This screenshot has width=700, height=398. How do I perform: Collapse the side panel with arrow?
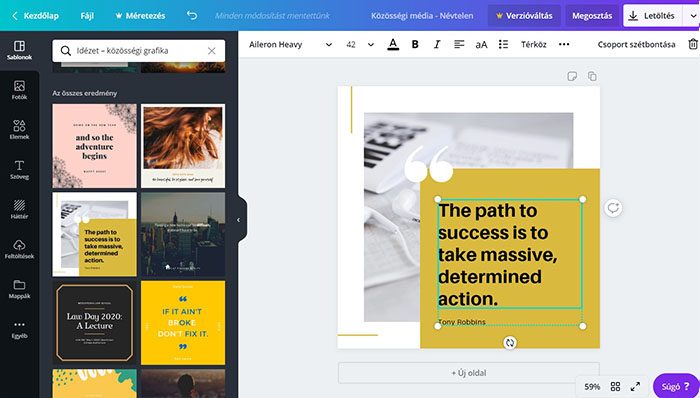239,220
